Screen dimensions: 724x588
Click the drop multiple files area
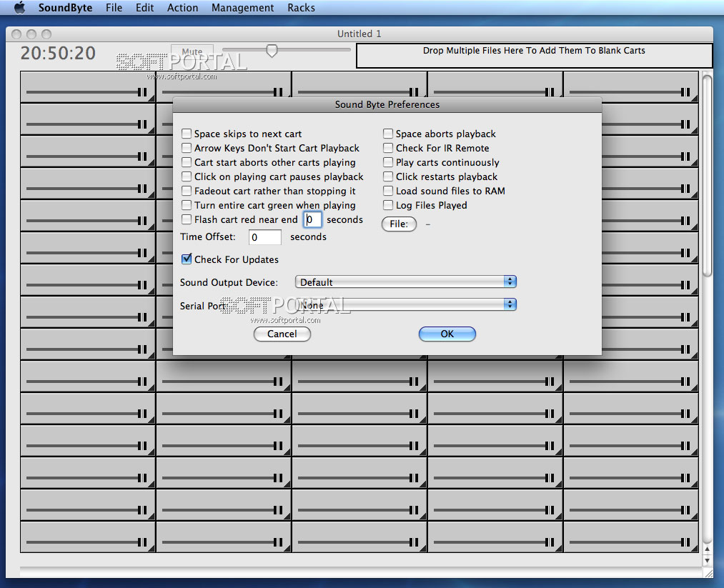(534, 56)
